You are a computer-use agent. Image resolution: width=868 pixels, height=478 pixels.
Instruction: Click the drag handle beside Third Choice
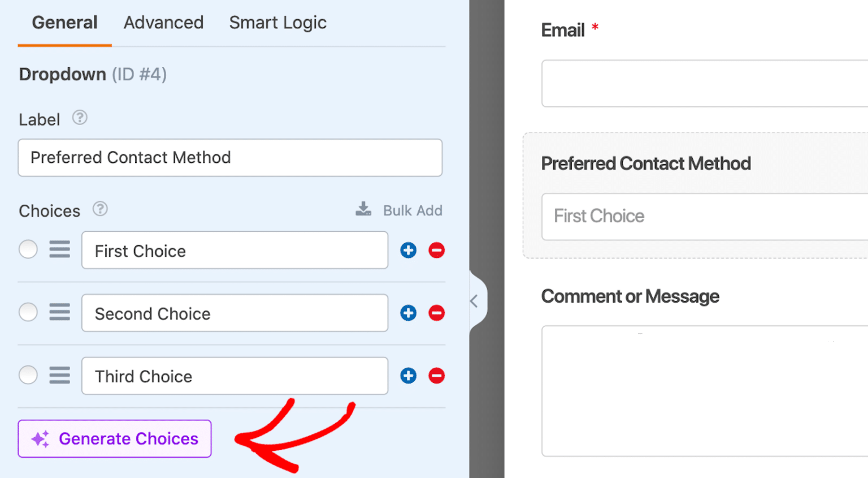60,375
